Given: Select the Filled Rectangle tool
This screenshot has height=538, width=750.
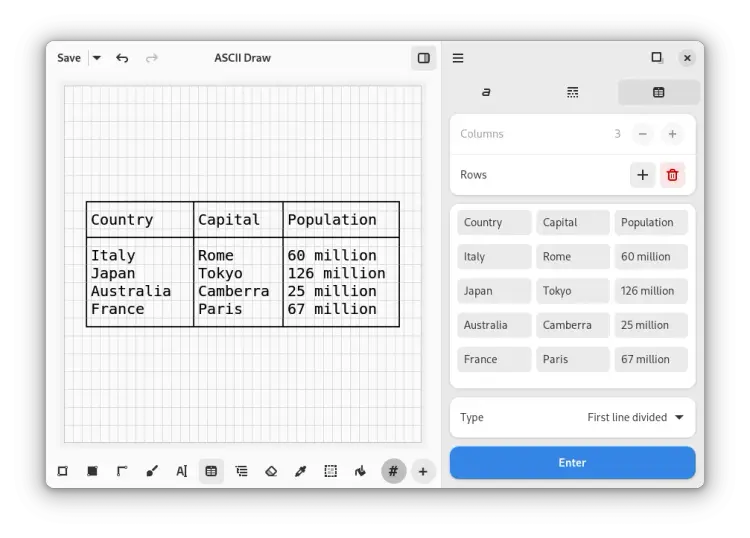Looking at the screenshot, I should (x=92, y=471).
